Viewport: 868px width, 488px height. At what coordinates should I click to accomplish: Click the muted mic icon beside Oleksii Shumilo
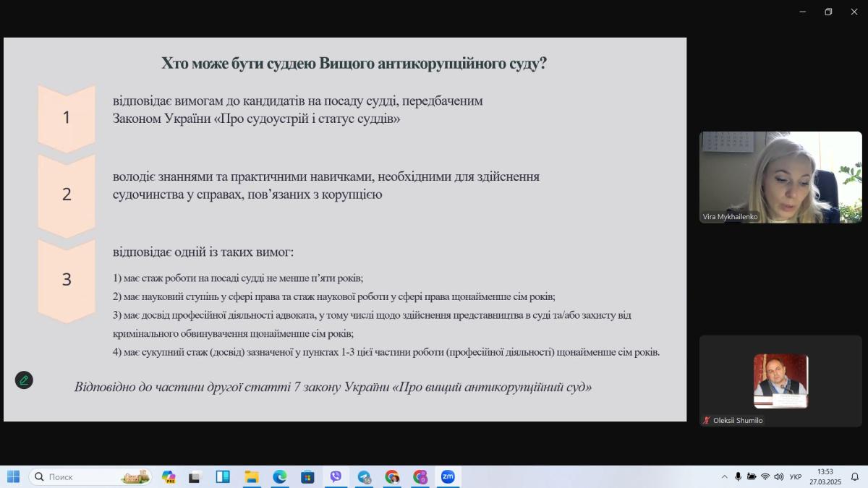point(707,420)
